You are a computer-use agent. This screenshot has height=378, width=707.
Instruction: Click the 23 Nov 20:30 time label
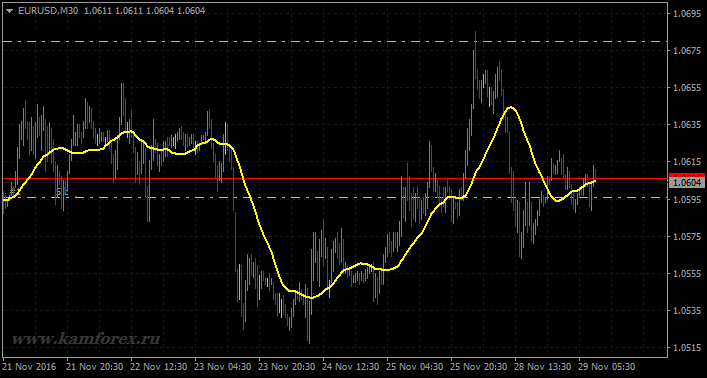click(x=286, y=366)
